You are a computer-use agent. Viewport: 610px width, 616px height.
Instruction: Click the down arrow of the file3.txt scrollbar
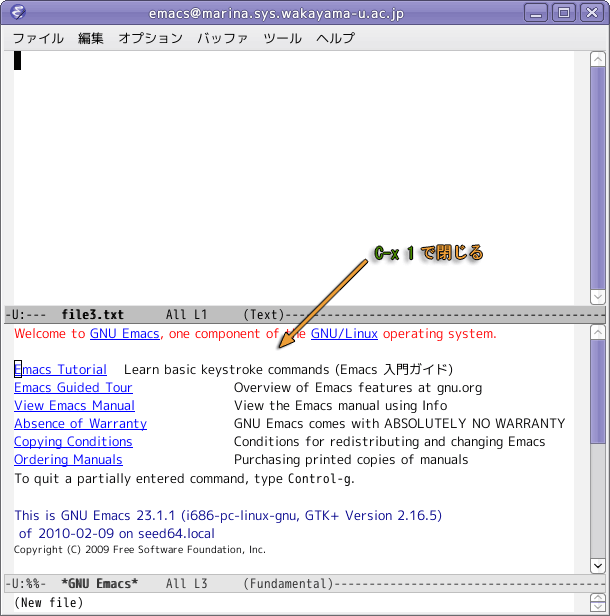597,297
